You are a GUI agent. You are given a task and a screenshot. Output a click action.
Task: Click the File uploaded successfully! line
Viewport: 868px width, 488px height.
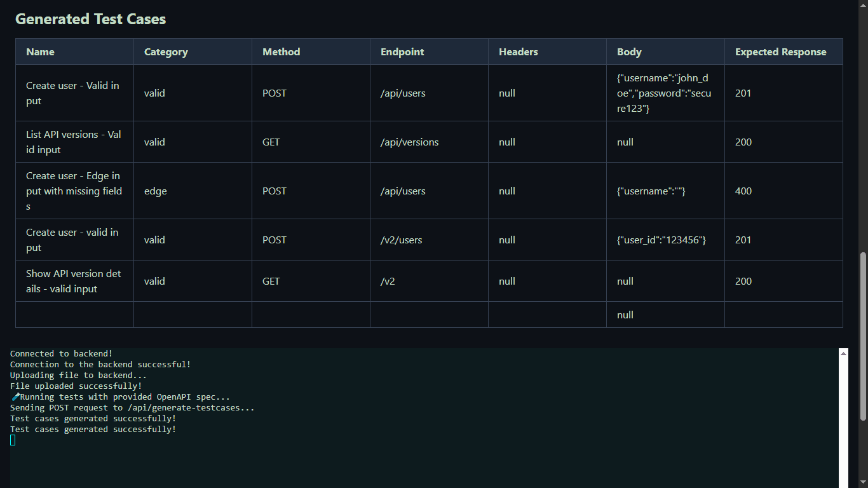click(x=76, y=386)
